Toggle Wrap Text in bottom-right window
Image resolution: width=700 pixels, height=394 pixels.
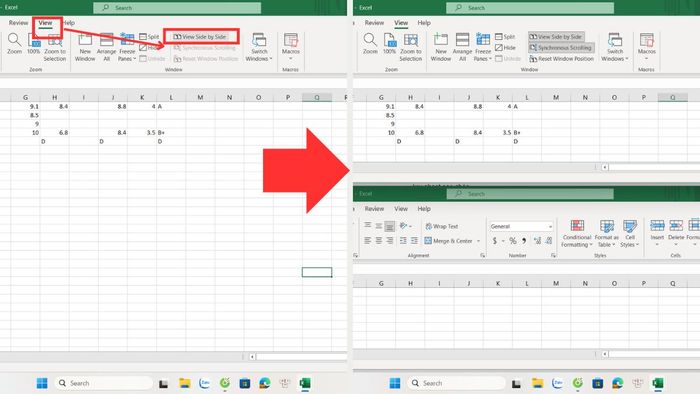442,226
